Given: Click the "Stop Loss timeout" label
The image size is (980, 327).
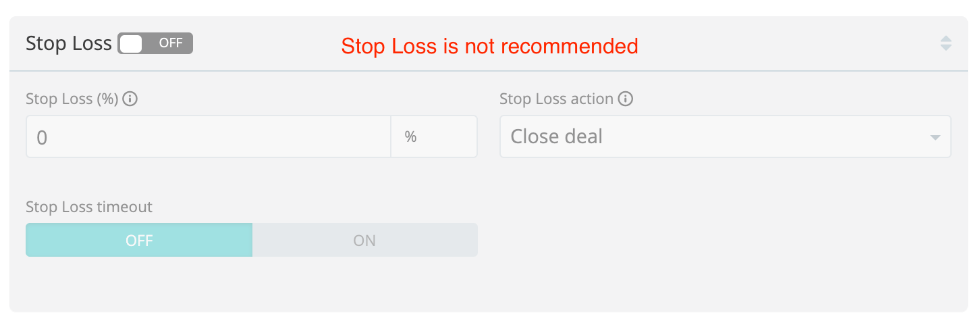Looking at the screenshot, I should click(89, 207).
